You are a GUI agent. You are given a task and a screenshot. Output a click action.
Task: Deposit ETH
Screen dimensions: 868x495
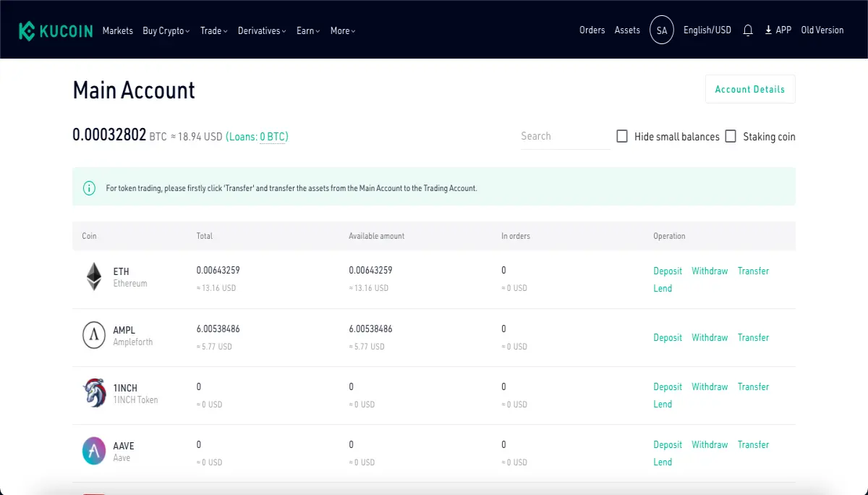pyautogui.click(x=668, y=271)
